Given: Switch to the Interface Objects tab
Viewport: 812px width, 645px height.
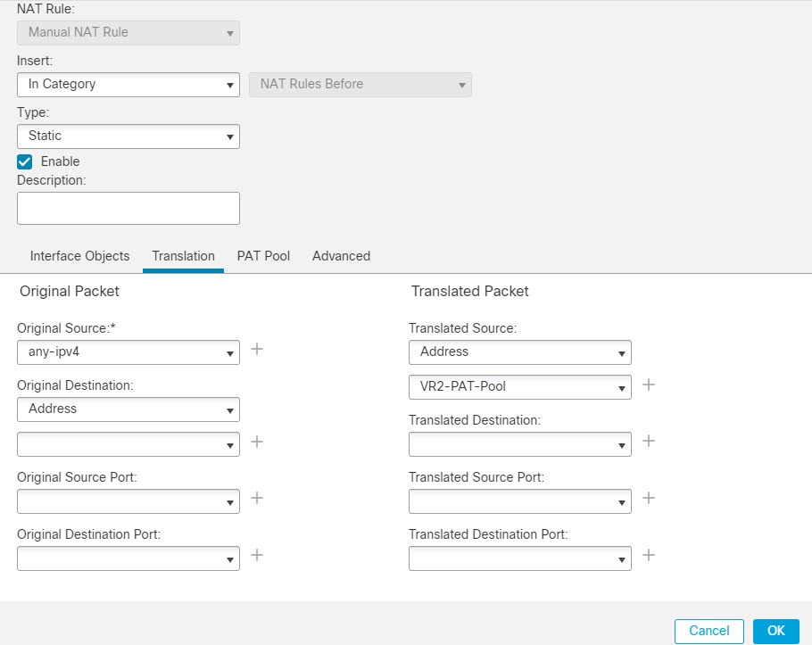Looking at the screenshot, I should coord(79,256).
